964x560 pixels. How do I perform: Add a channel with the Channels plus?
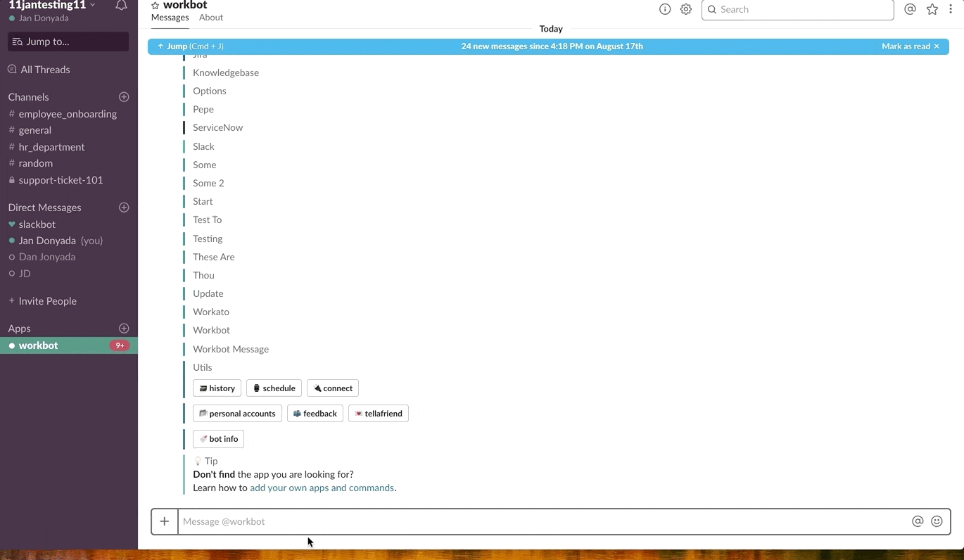coord(124,96)
